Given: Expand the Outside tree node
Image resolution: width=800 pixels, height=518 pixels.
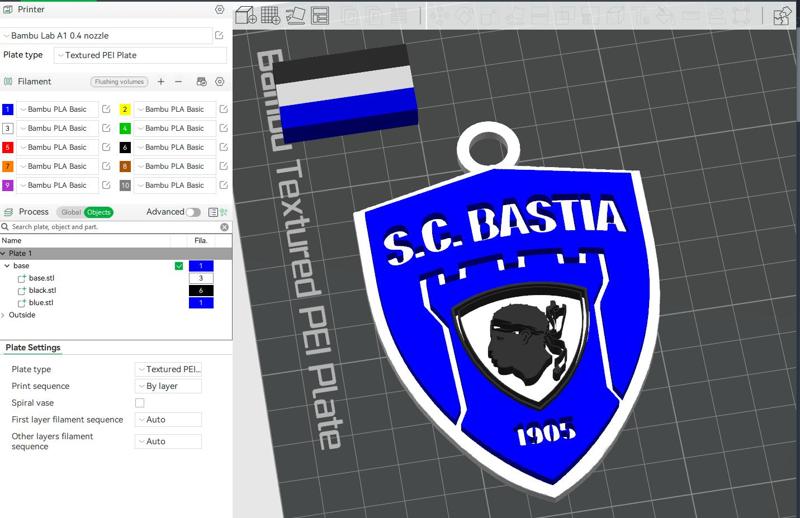Looking at the screenshot, I should coord(3,315).
